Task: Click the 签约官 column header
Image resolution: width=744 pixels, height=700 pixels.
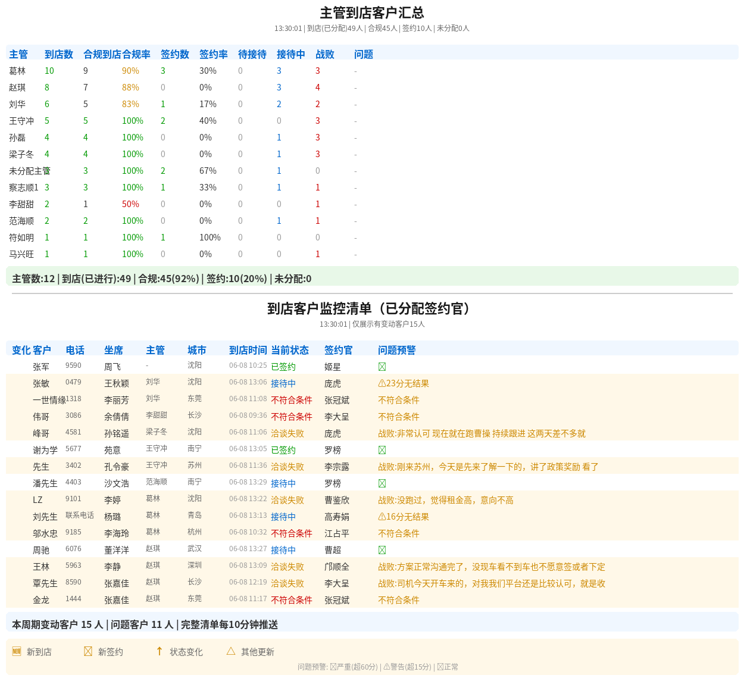Action: [339, 350]
